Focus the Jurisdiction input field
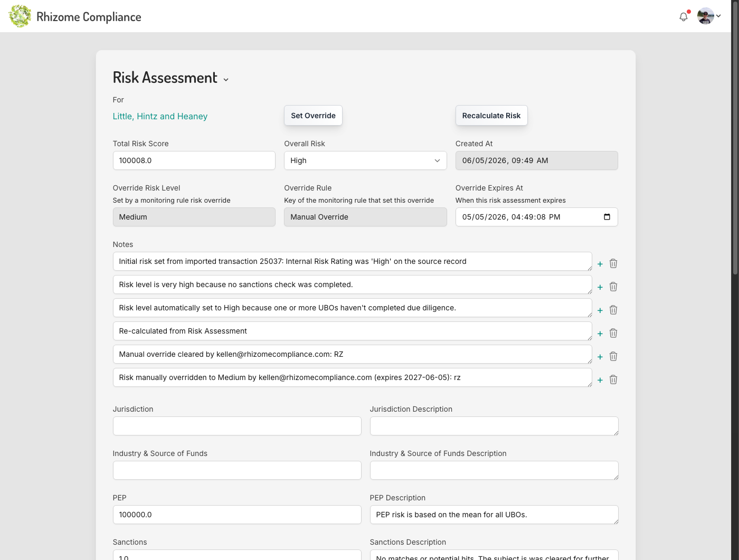The width and height of the screenshot is (739, 560). coord(237,426)
